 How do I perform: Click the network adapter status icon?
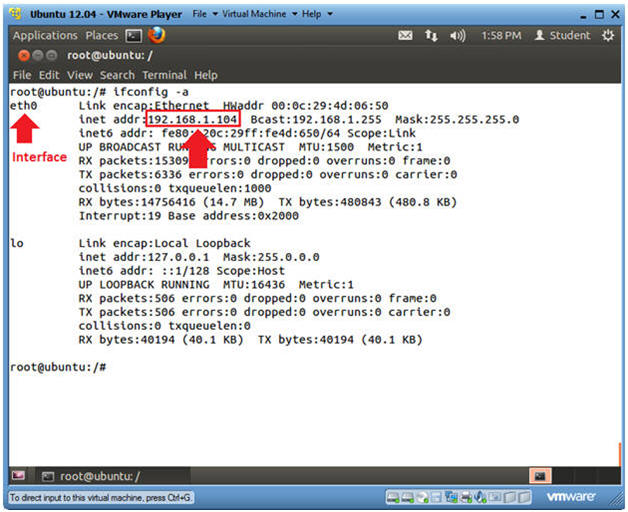click(451, 497)
